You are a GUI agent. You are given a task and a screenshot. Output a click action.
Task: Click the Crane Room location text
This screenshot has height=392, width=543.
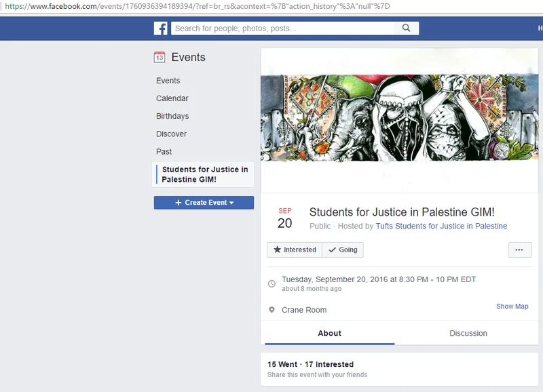pyautogui.click(x=304, y=310)
